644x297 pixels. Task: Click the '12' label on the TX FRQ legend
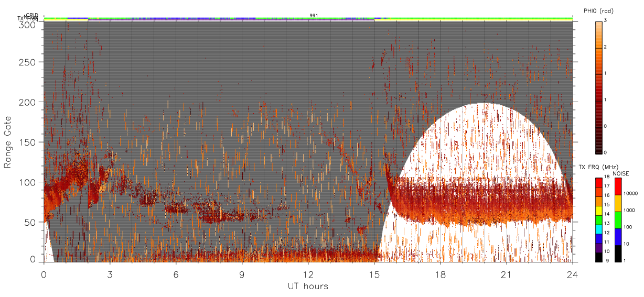[x=607, y=233]
